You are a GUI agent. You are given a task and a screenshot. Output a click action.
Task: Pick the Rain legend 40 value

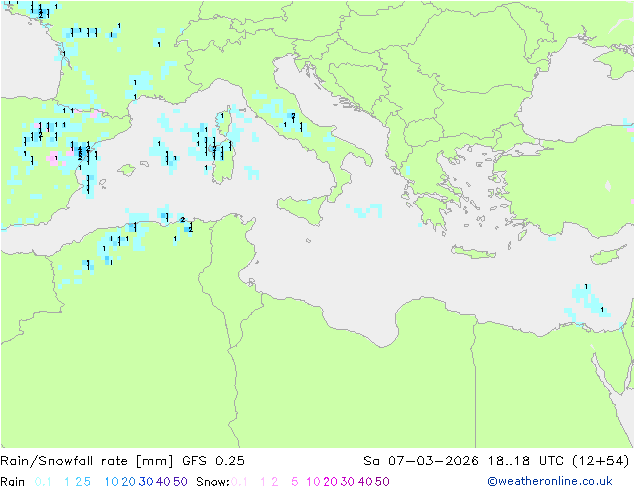click(x=163, y=482)
